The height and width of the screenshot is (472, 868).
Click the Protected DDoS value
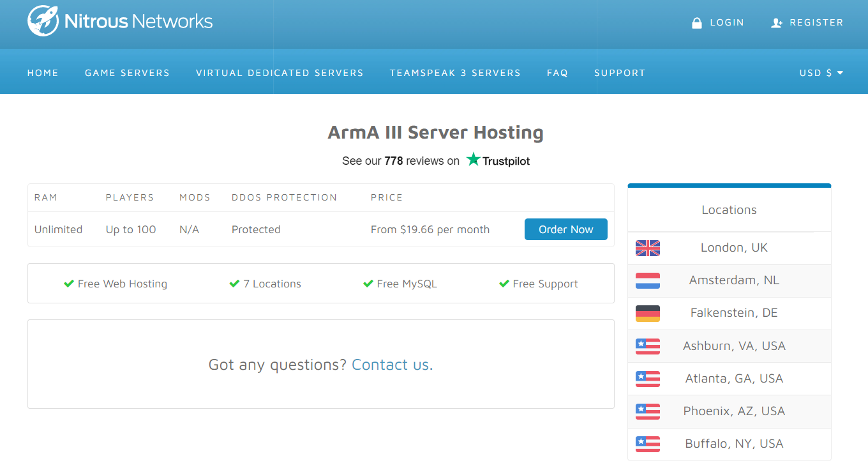tap(256, 229)
